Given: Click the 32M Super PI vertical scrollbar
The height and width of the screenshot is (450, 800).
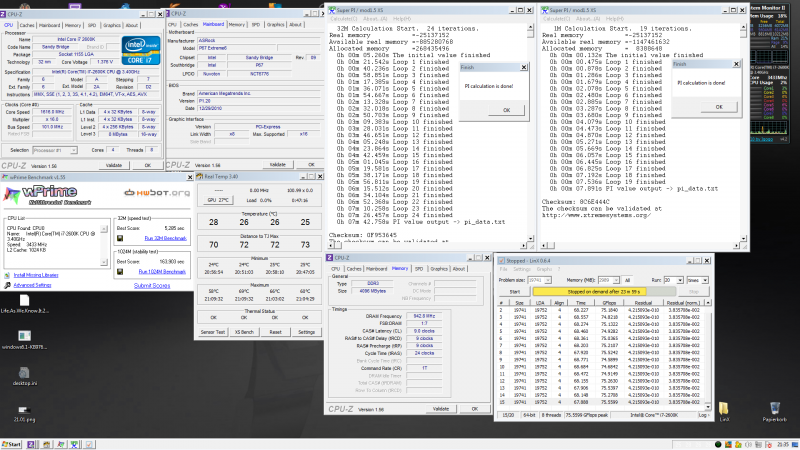Looking at the screenshot, I should 530,132.
